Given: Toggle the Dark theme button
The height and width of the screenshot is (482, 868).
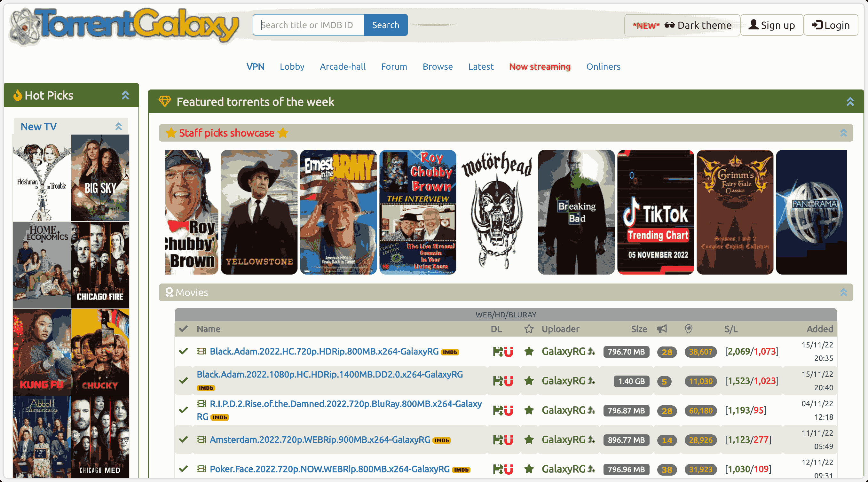Looking at the screenshot, I should coord(682,25).
